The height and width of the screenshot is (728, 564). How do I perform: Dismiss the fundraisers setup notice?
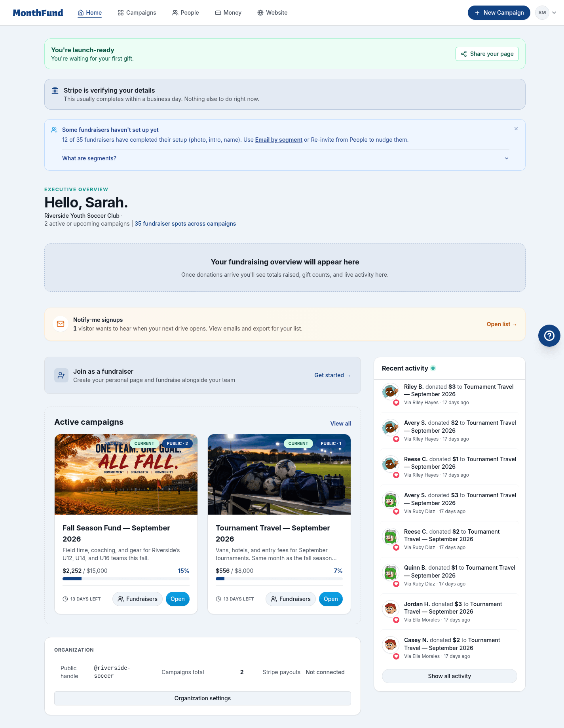coord(516,129)
